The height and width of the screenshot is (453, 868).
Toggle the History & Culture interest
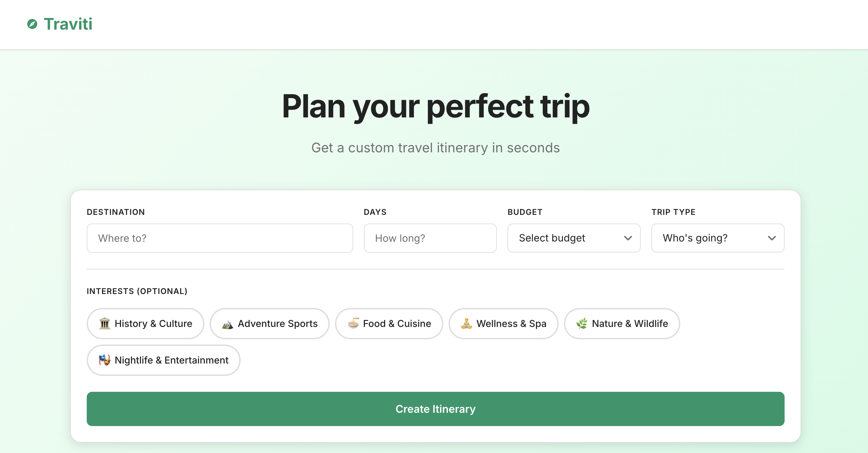click(x=146, y=324)
